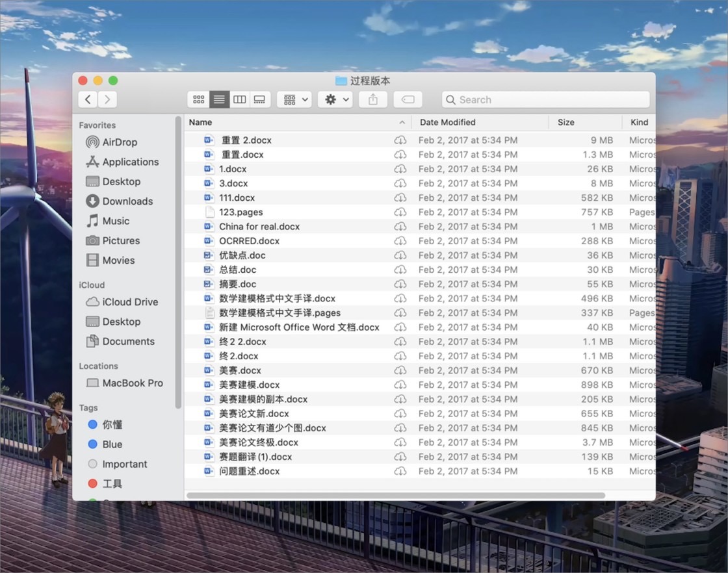The width and height of the screenshot is (728, 573).
Task: Open Downloads in the sidebar
Action: pos(120,201)
